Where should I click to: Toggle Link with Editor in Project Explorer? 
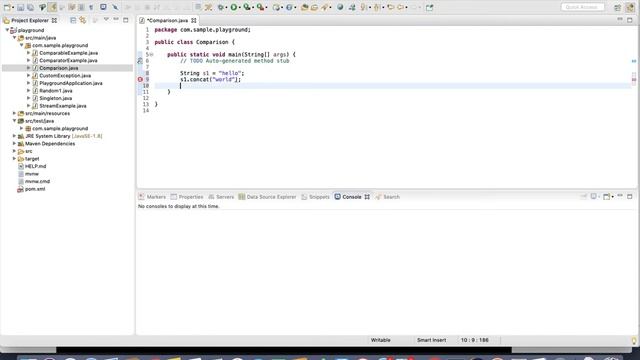(83, 20)
